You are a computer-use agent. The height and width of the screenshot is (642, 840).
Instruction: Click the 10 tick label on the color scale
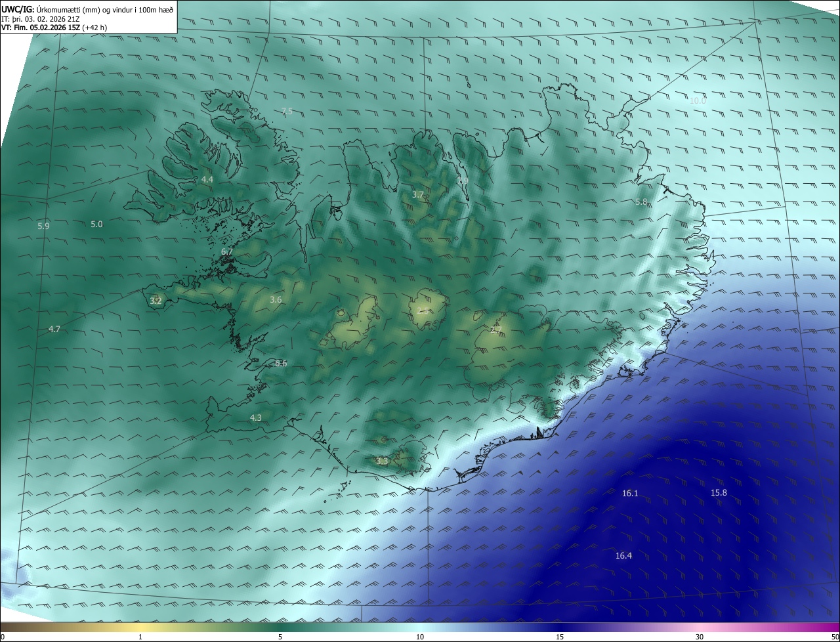[420, 637]
